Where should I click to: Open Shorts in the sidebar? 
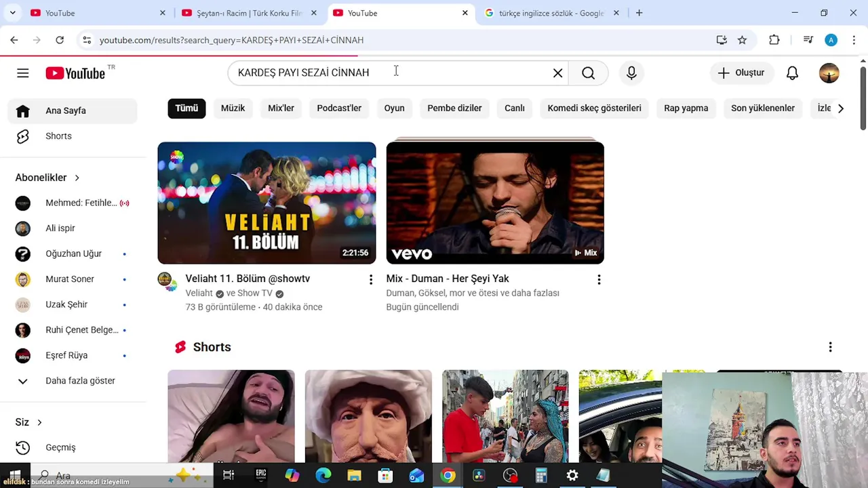point(73,136)
